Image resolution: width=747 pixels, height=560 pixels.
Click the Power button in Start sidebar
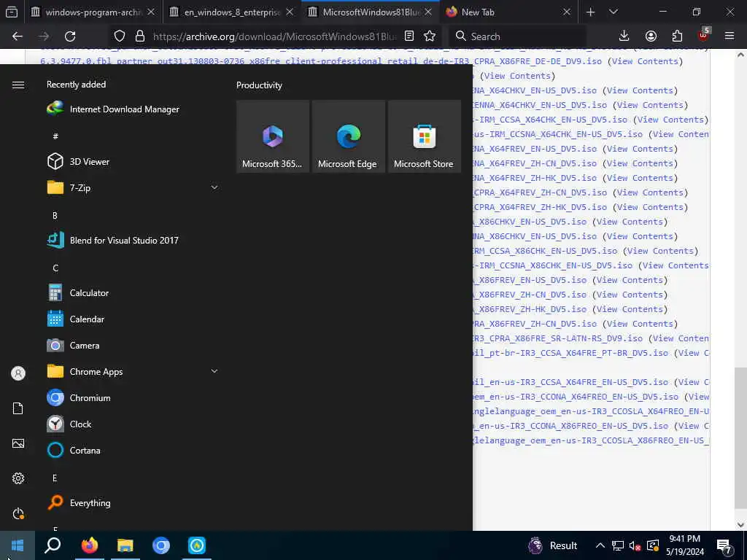click(x=18, y=513)
